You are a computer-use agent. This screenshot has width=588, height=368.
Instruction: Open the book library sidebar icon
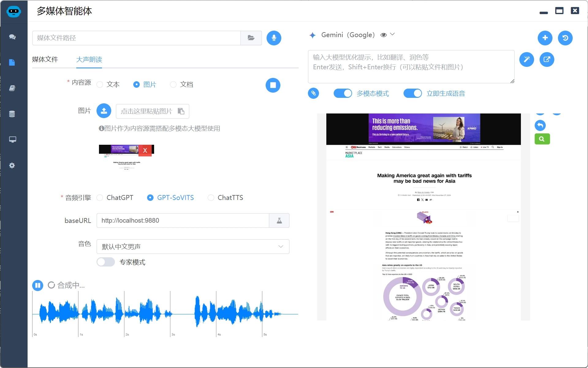12,88
